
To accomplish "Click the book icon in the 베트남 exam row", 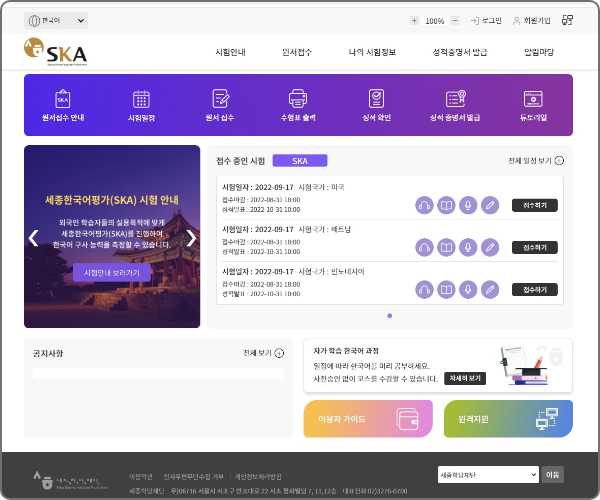I will 446,248.
